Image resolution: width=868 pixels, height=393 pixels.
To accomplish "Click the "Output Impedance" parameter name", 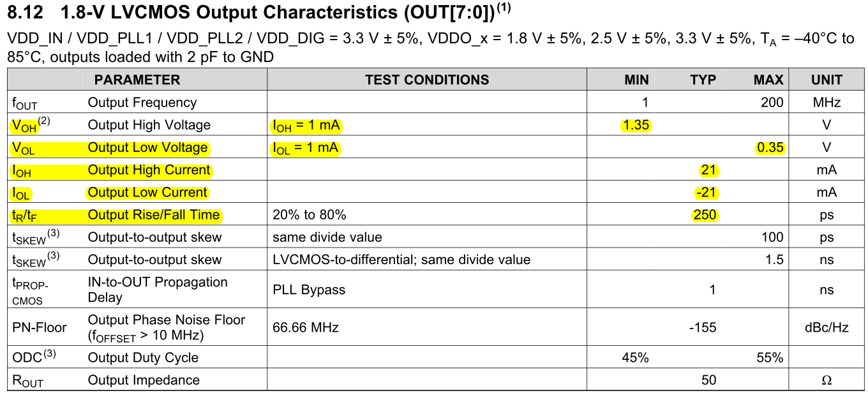I will coord(144,380).
